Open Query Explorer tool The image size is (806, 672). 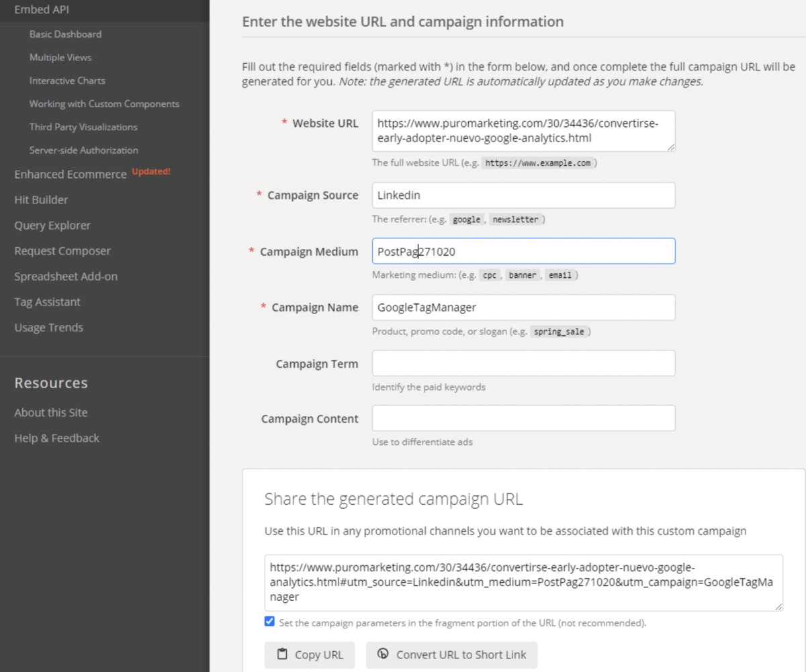(x=52, y=226)
